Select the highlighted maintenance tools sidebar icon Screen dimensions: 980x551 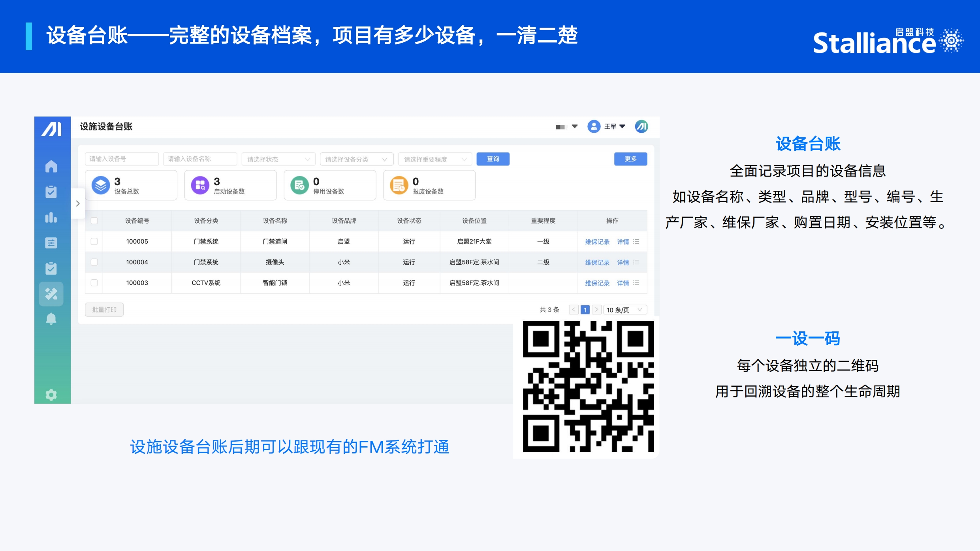[x=51, y=293]
